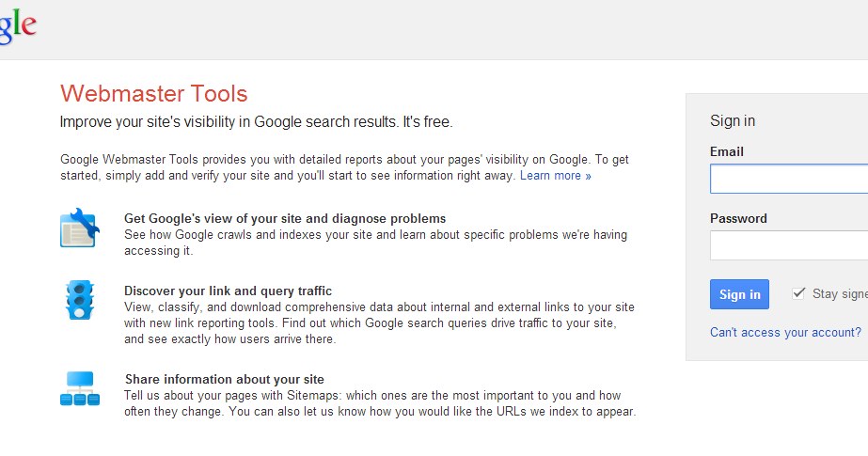This screenshot has height=456, width=868.
Task: Click the Webmaster Tools heading
Action: pos(154,93)
